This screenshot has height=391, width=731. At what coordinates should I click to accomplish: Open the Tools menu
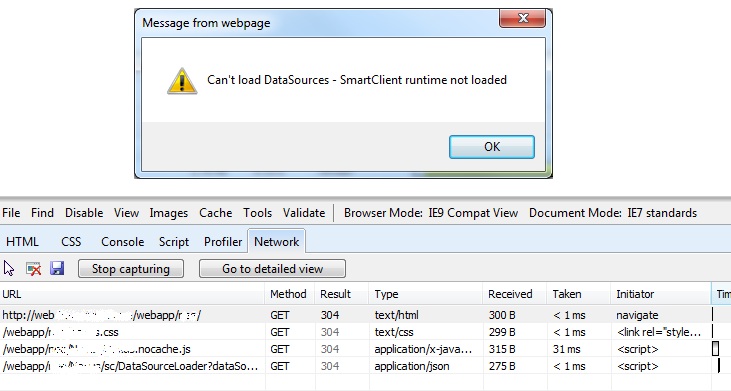257,213
